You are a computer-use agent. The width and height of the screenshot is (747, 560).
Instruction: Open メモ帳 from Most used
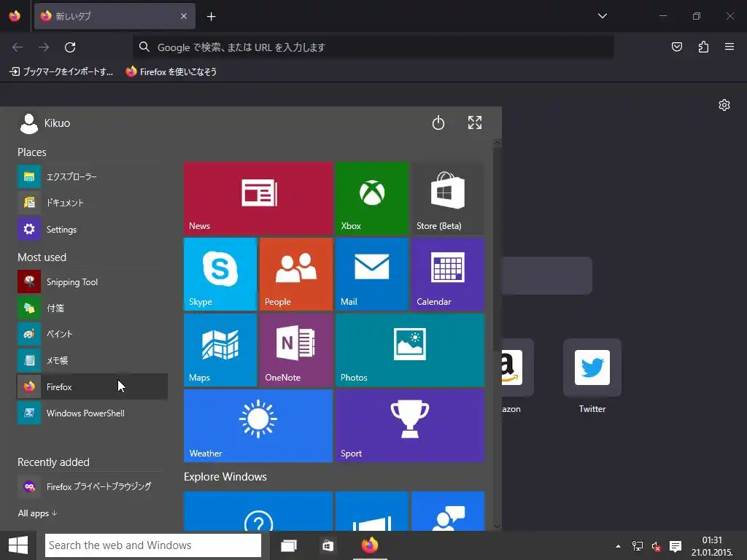(92, 360)
